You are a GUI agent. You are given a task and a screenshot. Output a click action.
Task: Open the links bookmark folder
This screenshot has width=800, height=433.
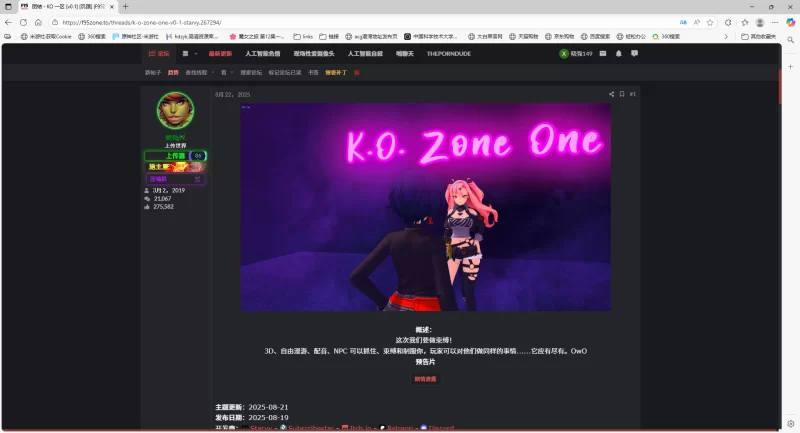[x=303, y=37]
